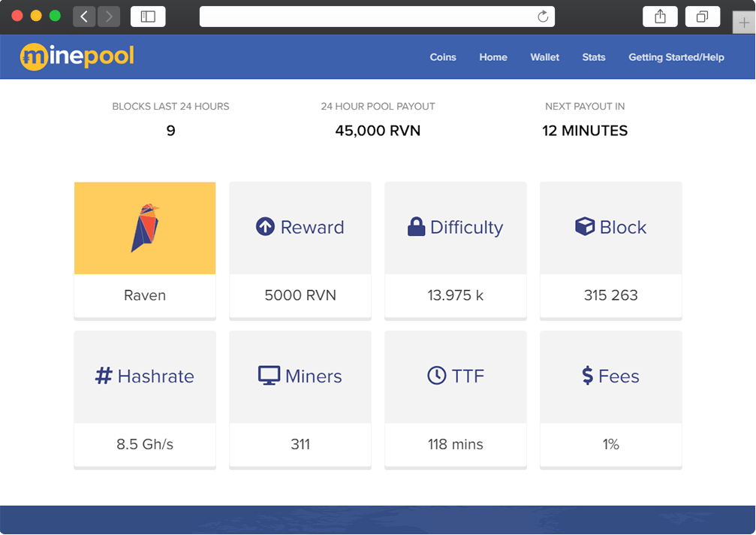Click the 8.5 Gh/s hashrate value
Image resolution: width=756 pixels, height=535 pixels.
coord(145,444)
